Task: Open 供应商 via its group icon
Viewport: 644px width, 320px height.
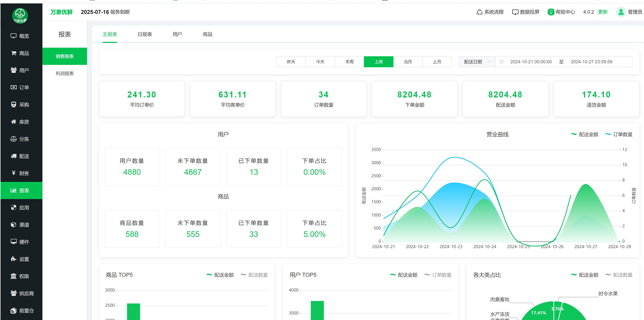Action: (x=14, y=293)
